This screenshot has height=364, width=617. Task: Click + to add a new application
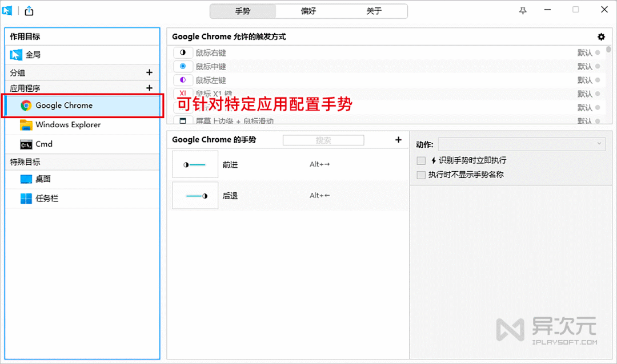click(x=150, y=88)
